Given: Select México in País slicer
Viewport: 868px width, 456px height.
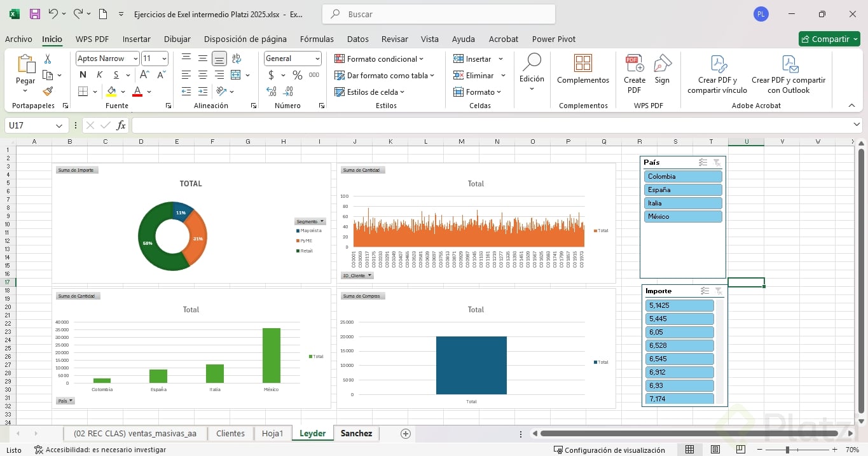Looking at the screenshot, I should pyautogui.click(x=683, y=217).
